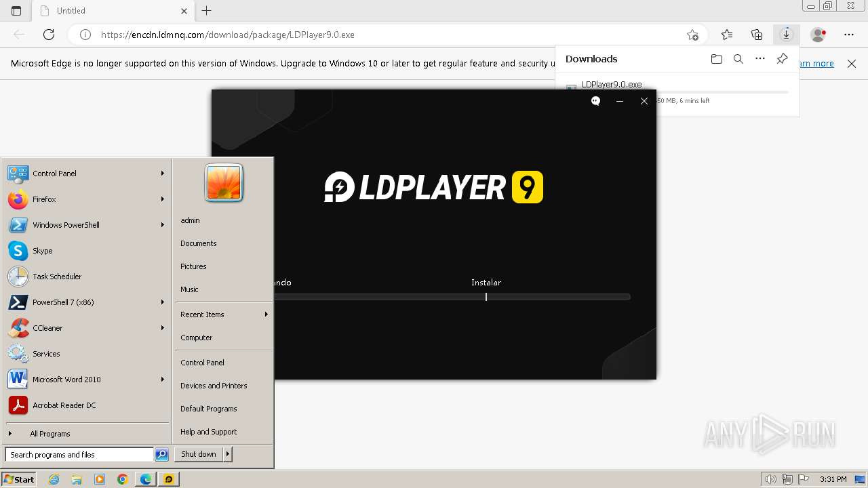This screenshot has height=488, width=868.
Task: Select the Untitled tab
Action: click(x=113, y=11)
